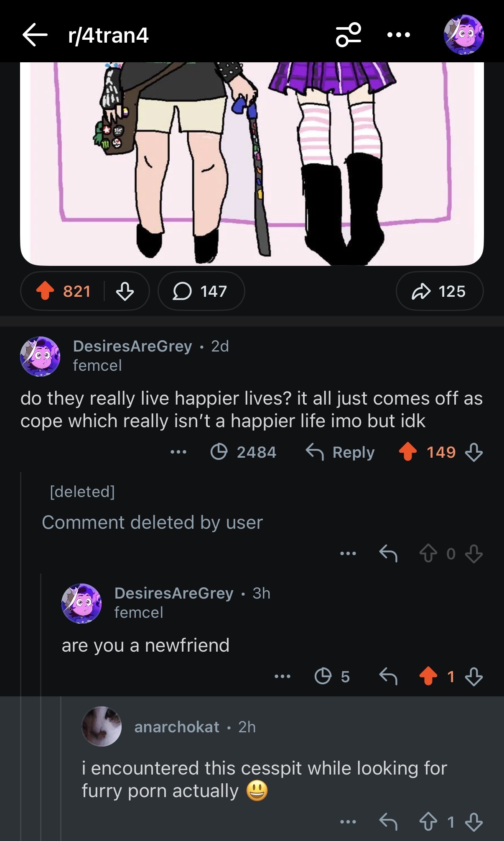The width and height of the screenshot is (504, 841).
Task: Tap the Reply button on the top comment
Action: [340, 452]
